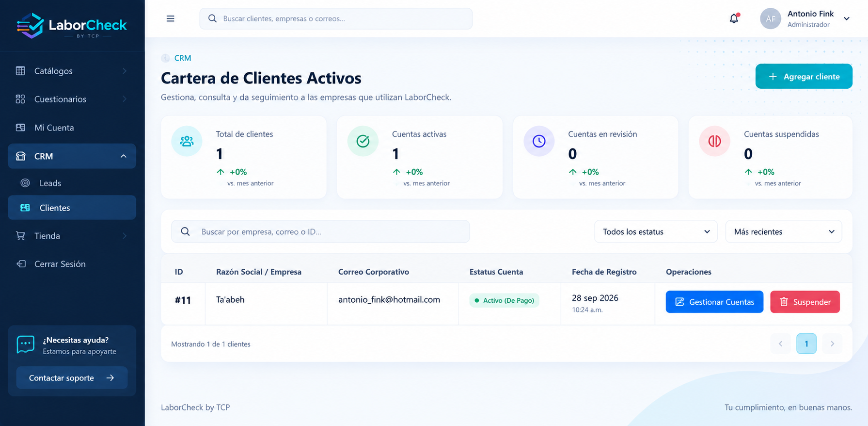Click the magnifier icon in the client search box
Image resolution: width=868 pixels, height=426 pixels.
[185, 231]
